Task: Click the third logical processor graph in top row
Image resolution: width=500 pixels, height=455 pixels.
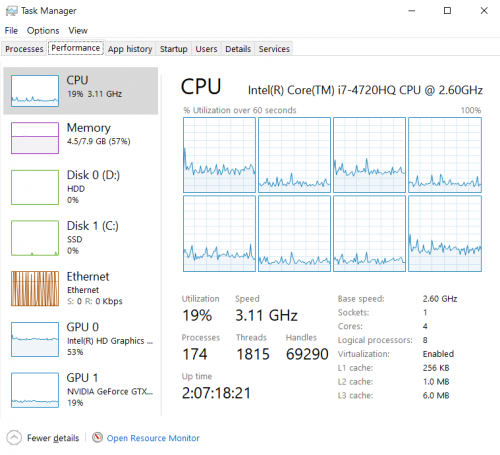Action: (369, 155)
